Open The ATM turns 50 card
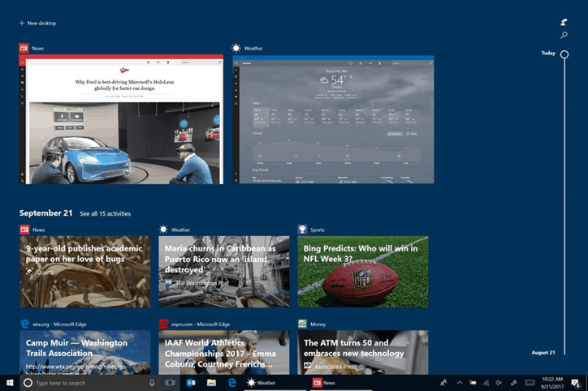 tap(362, 352)
